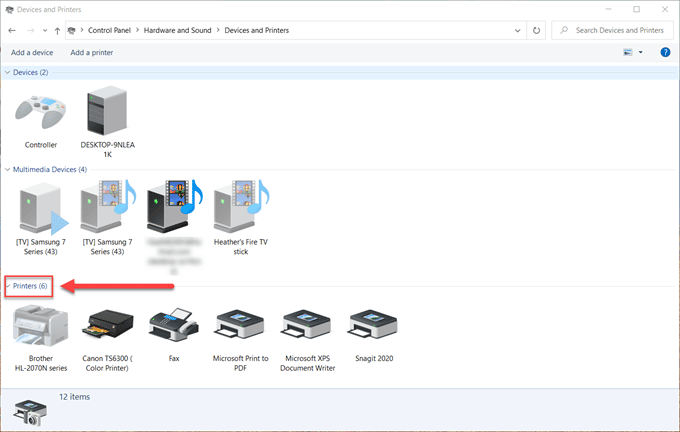Select the Snagit 2020 printer icon
Screen dimensions: 680x432
pyautogui.click(x=374, y=325)
